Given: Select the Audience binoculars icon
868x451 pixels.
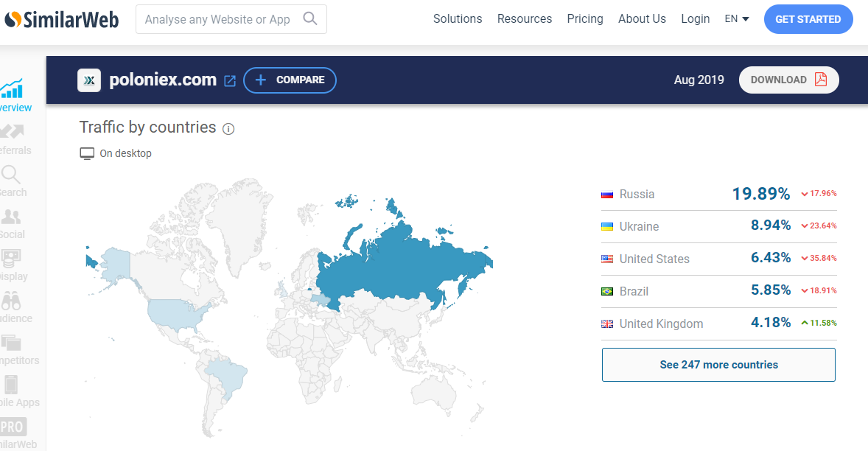Looking at the screenshot, I should (11, 301).
